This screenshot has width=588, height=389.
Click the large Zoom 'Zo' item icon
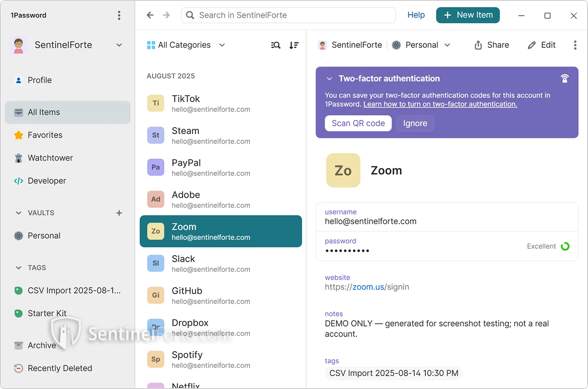point(343,171)
